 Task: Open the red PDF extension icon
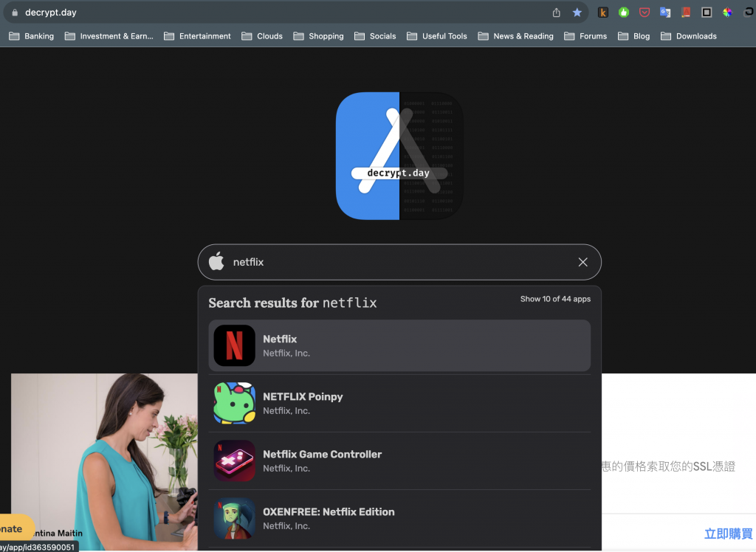[x=686, y=13]
